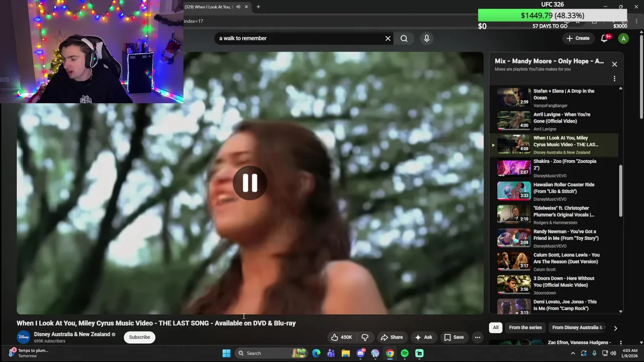
Task: Share this video
Action: click(391, 337)
